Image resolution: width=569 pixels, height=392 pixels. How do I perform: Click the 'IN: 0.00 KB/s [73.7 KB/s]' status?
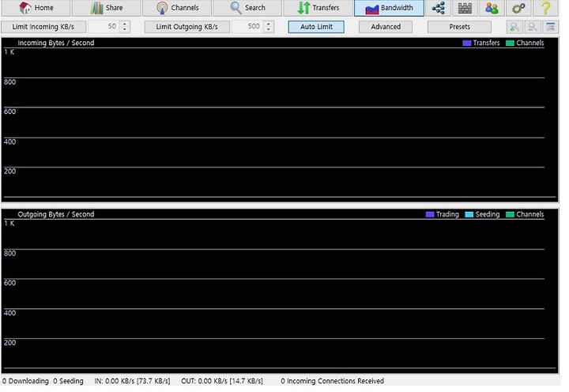pos(132,381)
